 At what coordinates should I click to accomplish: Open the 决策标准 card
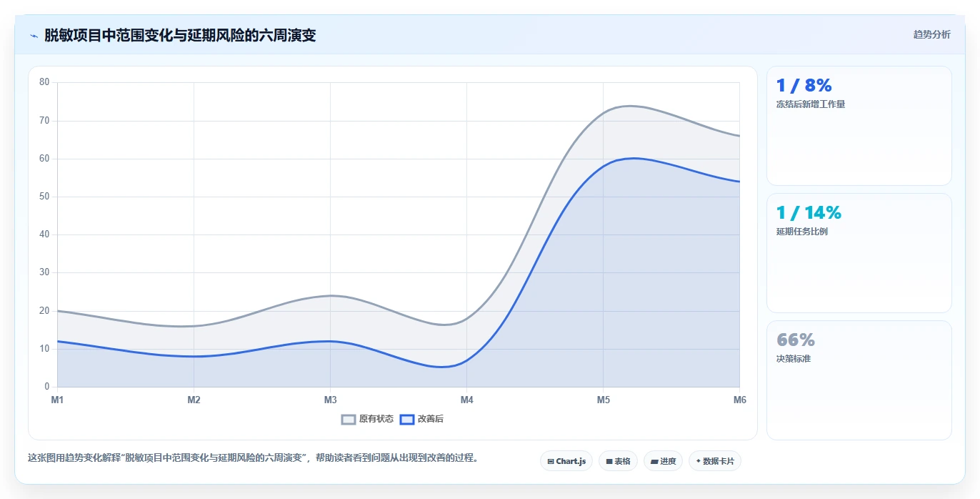859,380
